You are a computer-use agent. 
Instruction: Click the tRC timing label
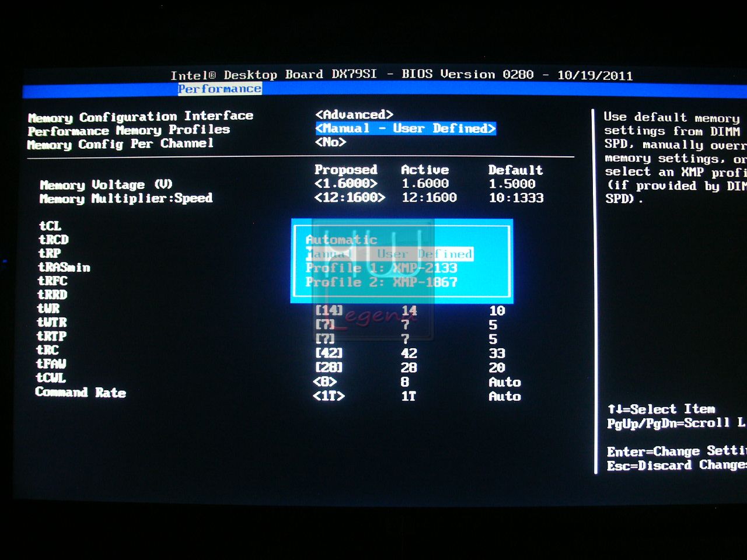48,350
